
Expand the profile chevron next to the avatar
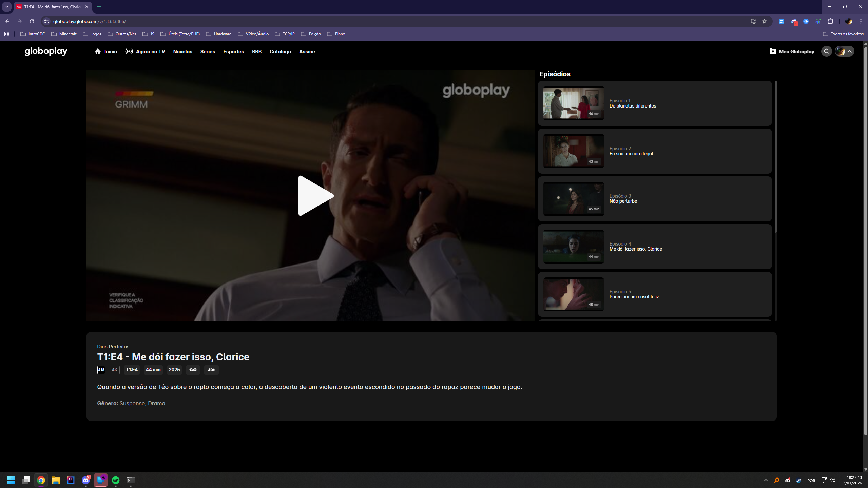pyautogui.click(x=850, y=51)
